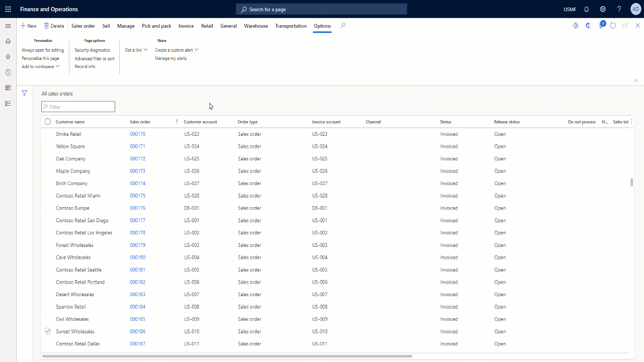Switch to the Pick and pack tab

pyautogui.click(x=156, y=26)
